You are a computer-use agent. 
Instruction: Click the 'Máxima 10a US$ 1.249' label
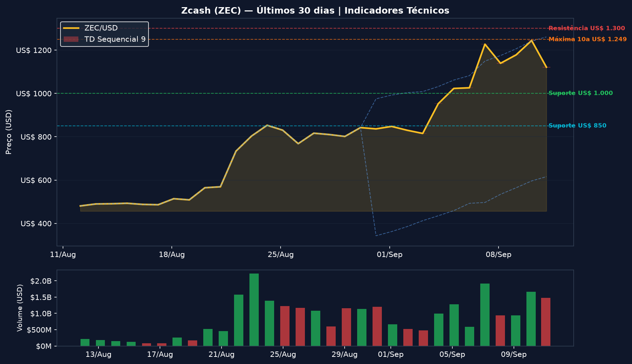588,39
